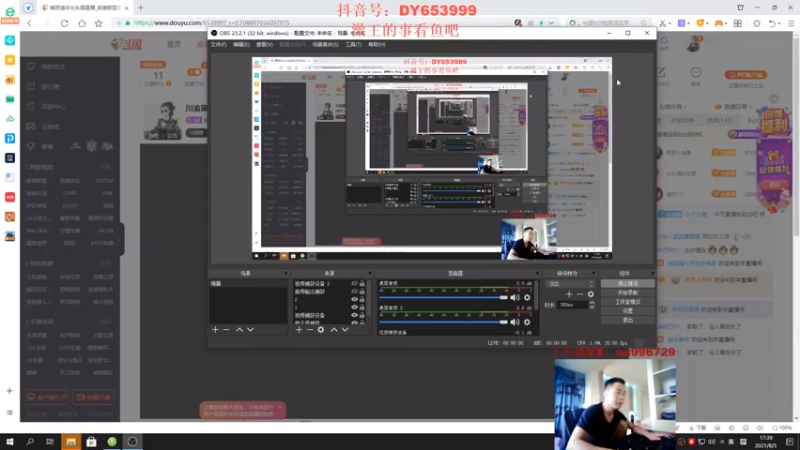Image resolution: width=800 pixels, height=450 pixels.
Task: Toggle visibility of 视频捕获设备 source
Action: pyautogui.click(x=354, y=315)
